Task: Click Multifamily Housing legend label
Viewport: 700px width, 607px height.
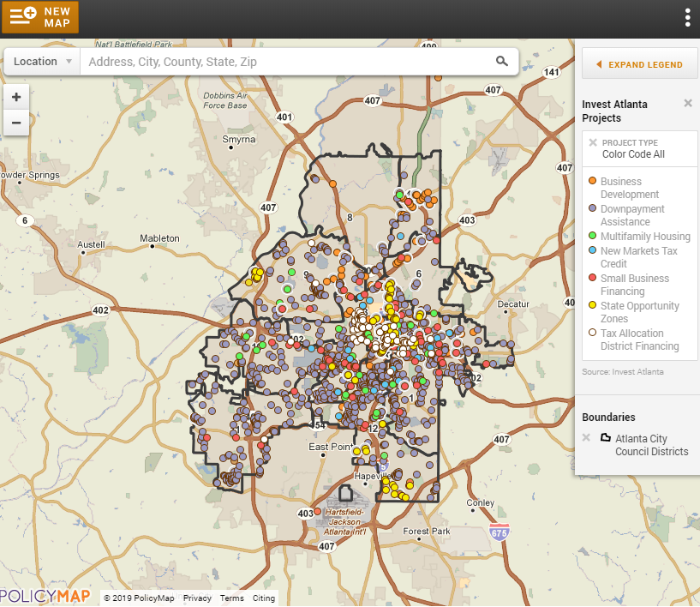Action: tap(645, 237)
